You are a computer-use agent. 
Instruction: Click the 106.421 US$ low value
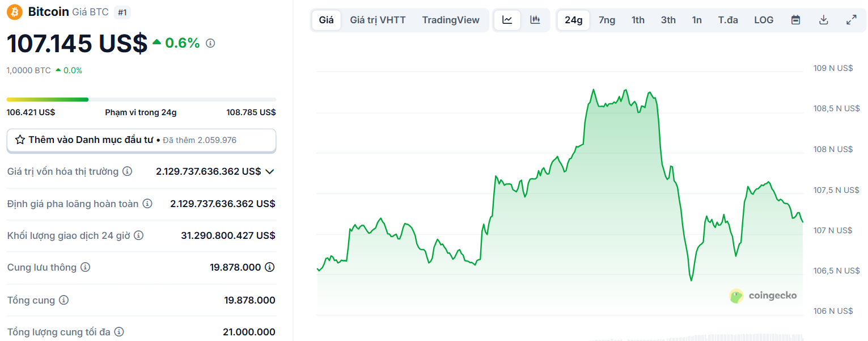pyautogui.click(x=31, y=112)
